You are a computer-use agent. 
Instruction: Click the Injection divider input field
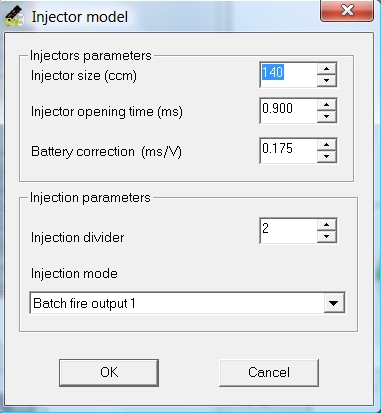[288, 231]
